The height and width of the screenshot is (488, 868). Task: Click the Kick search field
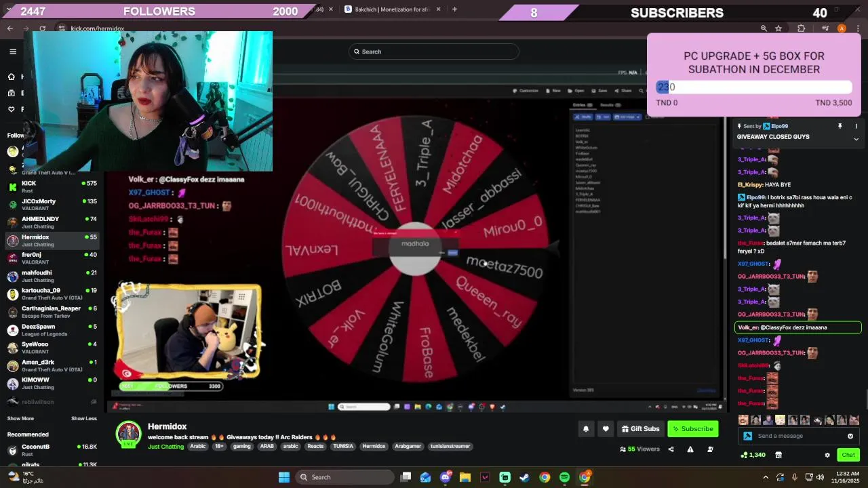point(434,52)
